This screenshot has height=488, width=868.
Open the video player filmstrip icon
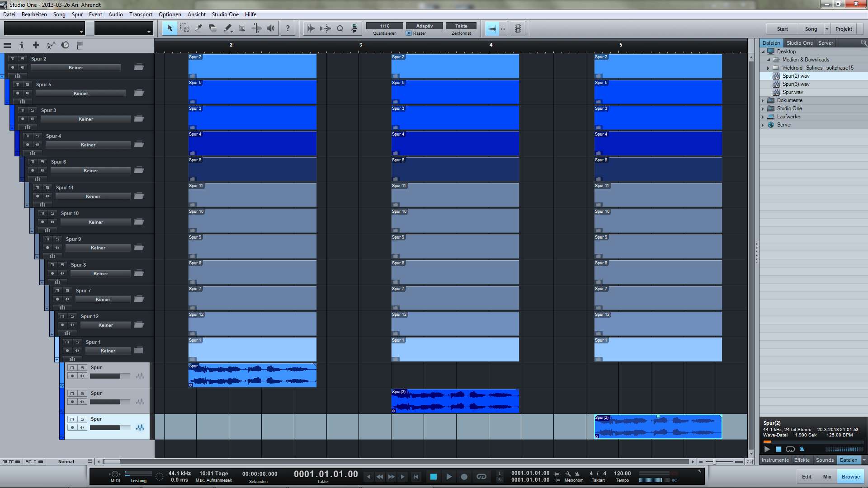pyautogui.click(x=518, y=29)
